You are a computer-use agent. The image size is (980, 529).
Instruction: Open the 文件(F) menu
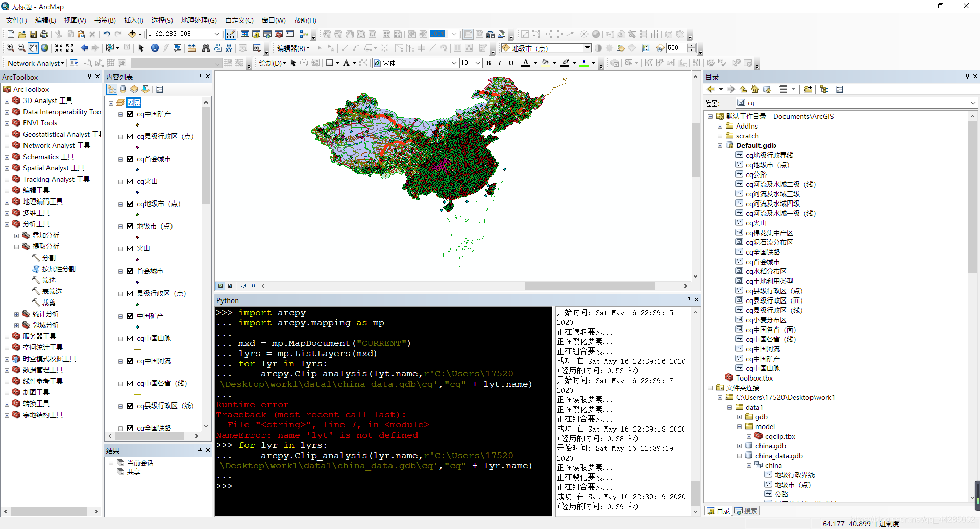click(16, 20)
